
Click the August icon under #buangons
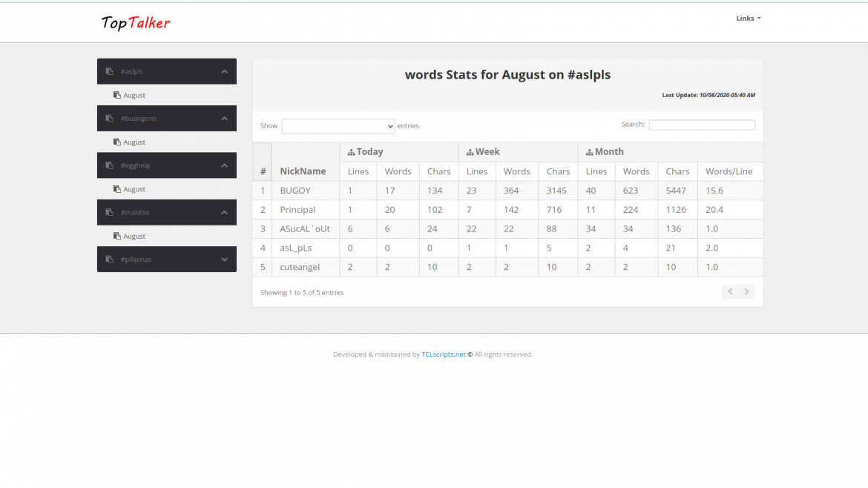click(116, 142)
